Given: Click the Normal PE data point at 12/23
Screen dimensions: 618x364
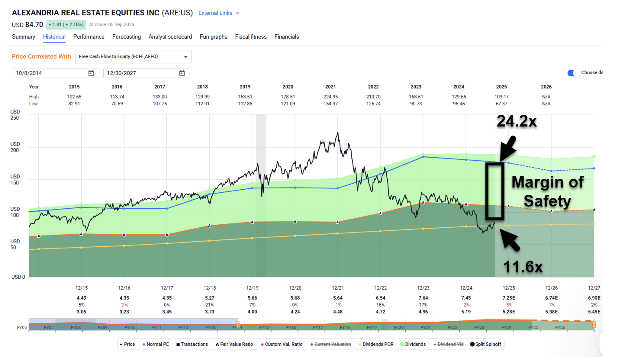Looking at the screenshot, I should point(423,157).
